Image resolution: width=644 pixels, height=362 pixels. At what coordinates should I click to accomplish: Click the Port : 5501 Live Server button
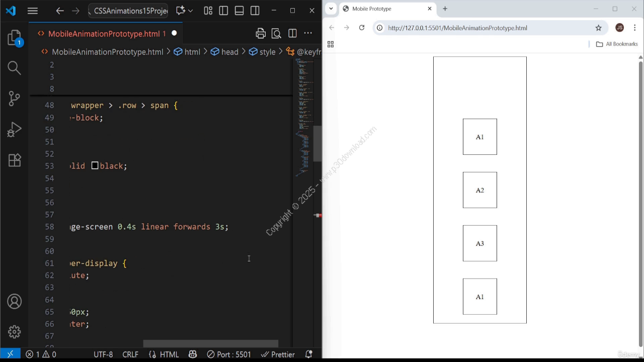point(229,354)
